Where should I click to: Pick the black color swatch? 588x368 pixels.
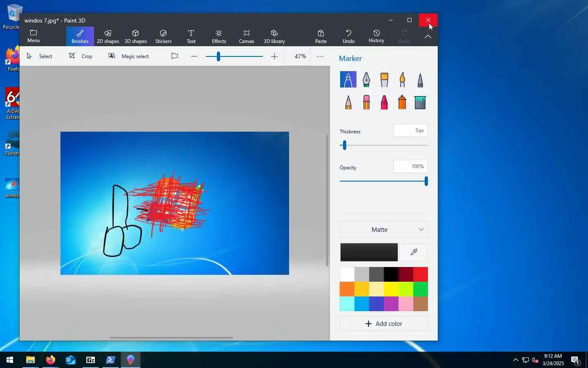391,274
